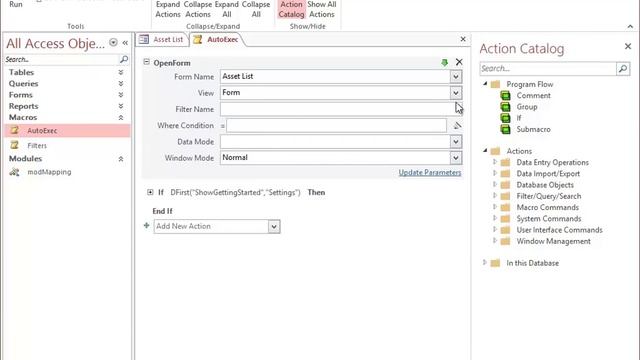Open the Where Condition expression builder

(457, 125)
